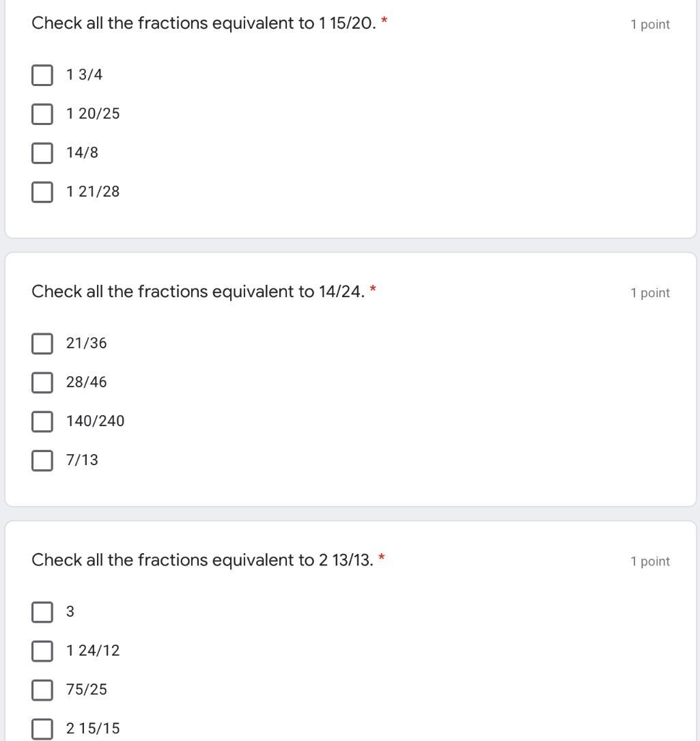Click the 1 21/28 answer label
The height and width of the screenshot is (741, 700).
pyautogui.click(x=93, y=192)
